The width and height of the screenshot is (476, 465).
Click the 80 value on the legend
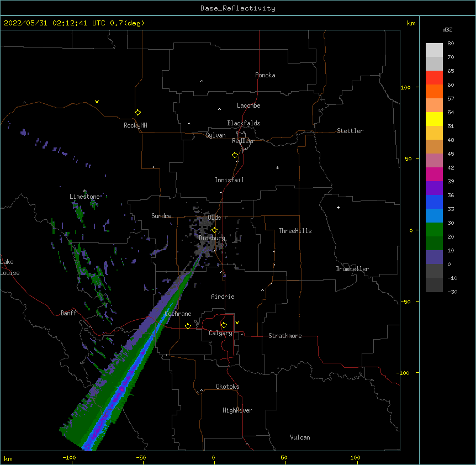point(451,44)
